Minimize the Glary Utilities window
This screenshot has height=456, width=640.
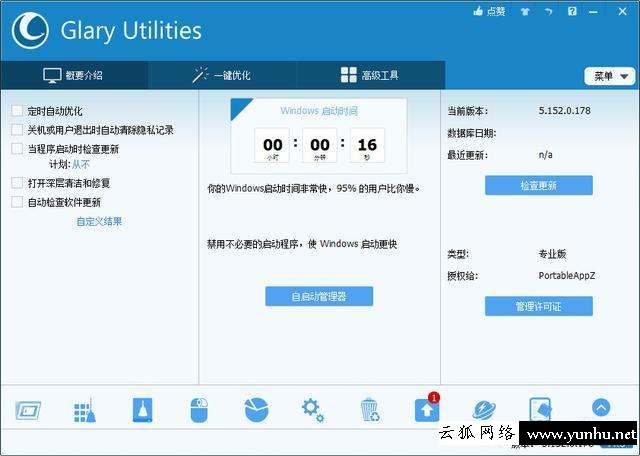pos(593,12)
